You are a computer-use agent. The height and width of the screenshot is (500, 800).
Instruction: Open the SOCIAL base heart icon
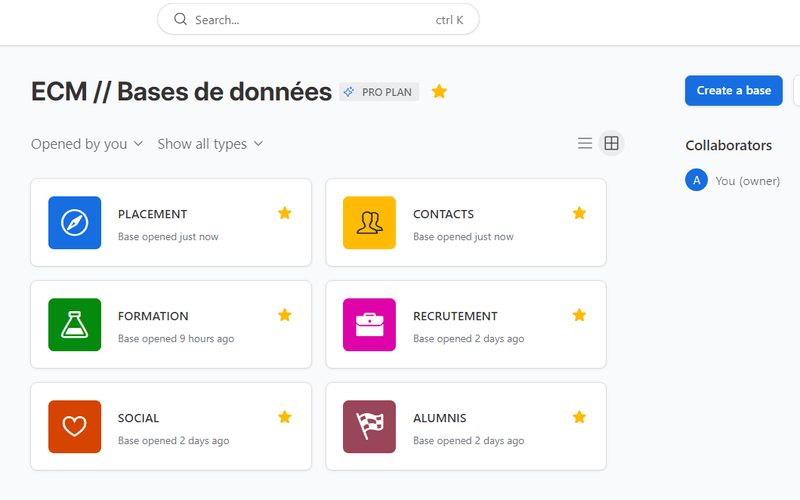coord(75,427)
